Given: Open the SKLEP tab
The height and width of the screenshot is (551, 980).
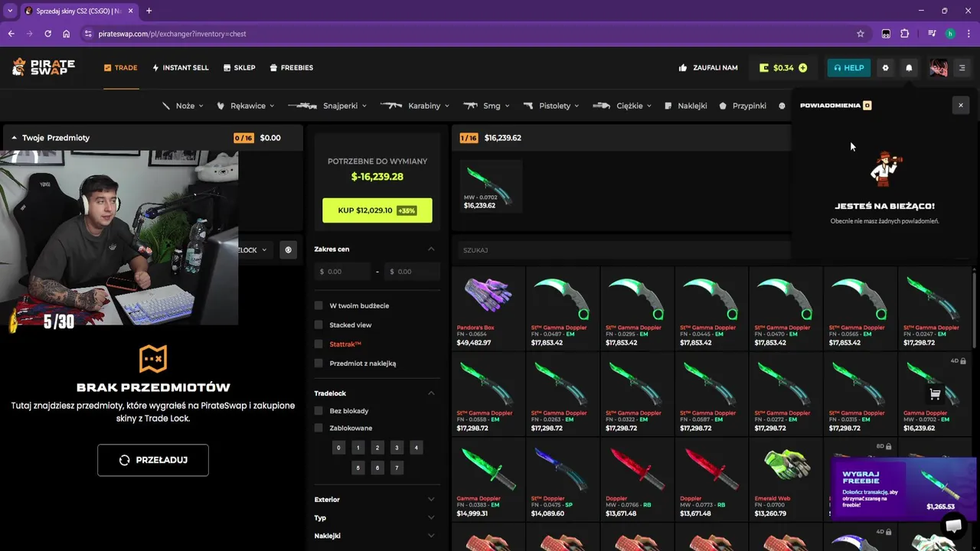Looking at the screenshot, I should [x=239, y=67].
